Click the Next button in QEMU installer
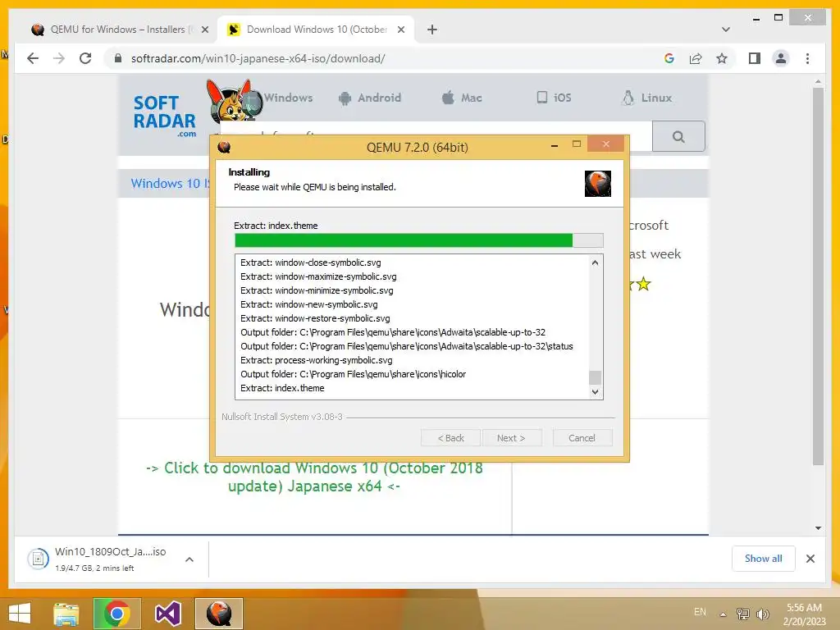The image size is (840, 630). (x=512, y=438)
